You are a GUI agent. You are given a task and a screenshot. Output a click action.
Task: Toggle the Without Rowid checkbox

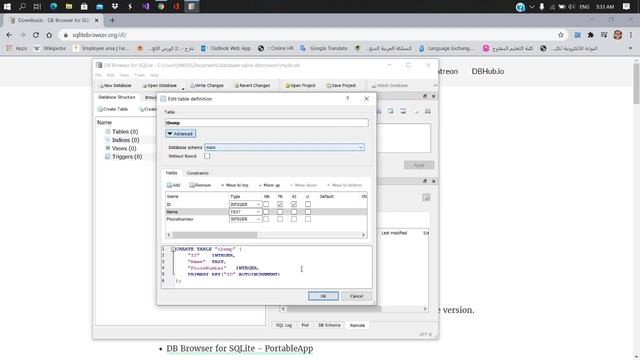207,156
